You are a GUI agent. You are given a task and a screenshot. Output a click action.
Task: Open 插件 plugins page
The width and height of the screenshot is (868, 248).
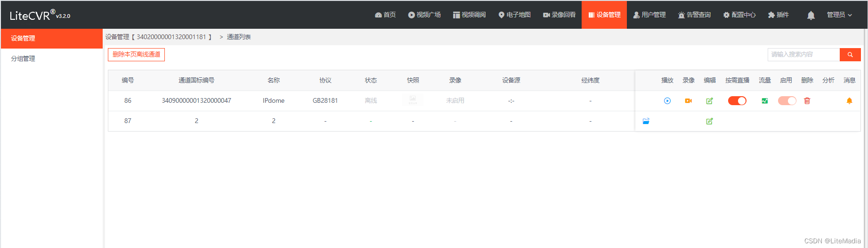[778, 15]
